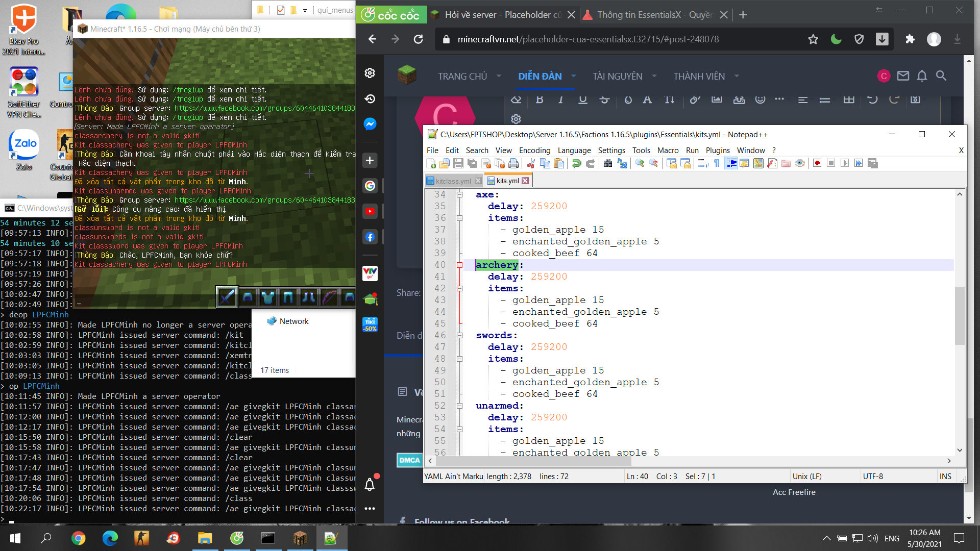Click the browser address bar URL

pyautogui.click(x=587, y=39)
